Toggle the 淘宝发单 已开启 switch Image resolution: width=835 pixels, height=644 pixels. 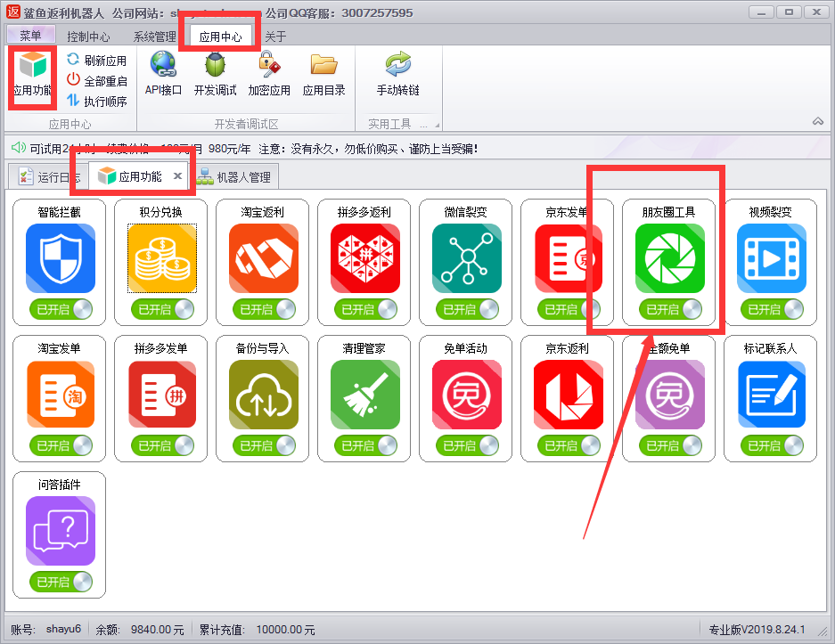[61, 445]
